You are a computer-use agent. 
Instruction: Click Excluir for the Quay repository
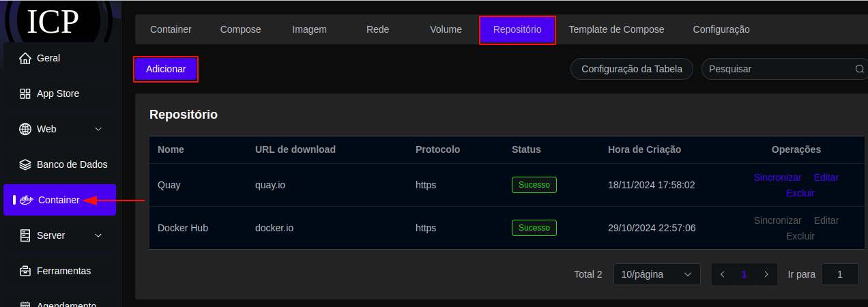(800, 193)
